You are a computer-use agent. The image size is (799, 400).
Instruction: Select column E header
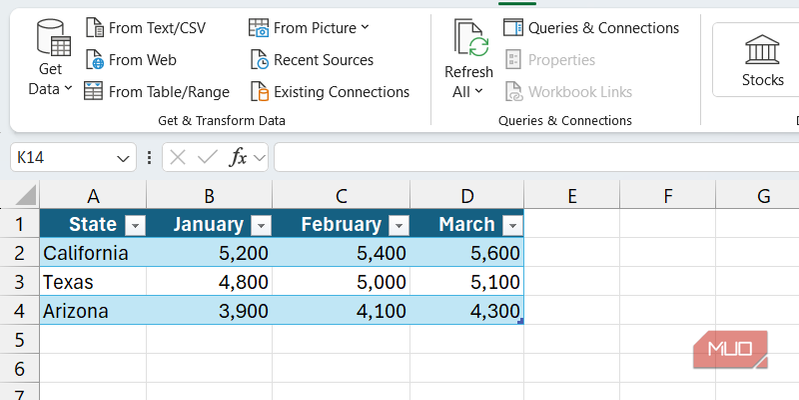point(572,196)
